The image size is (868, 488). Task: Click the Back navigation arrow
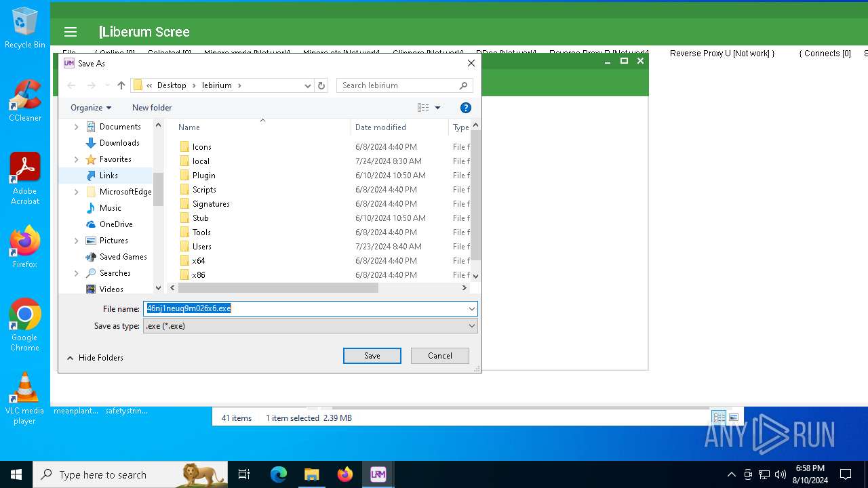click(x=72, y=85)
